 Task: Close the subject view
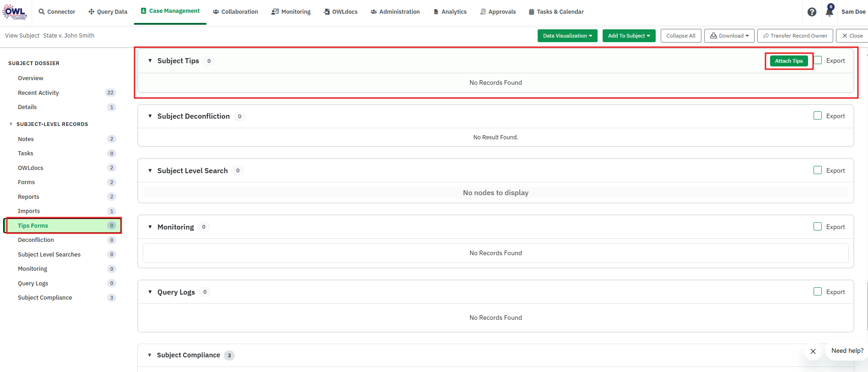click(x=852, y=36)
